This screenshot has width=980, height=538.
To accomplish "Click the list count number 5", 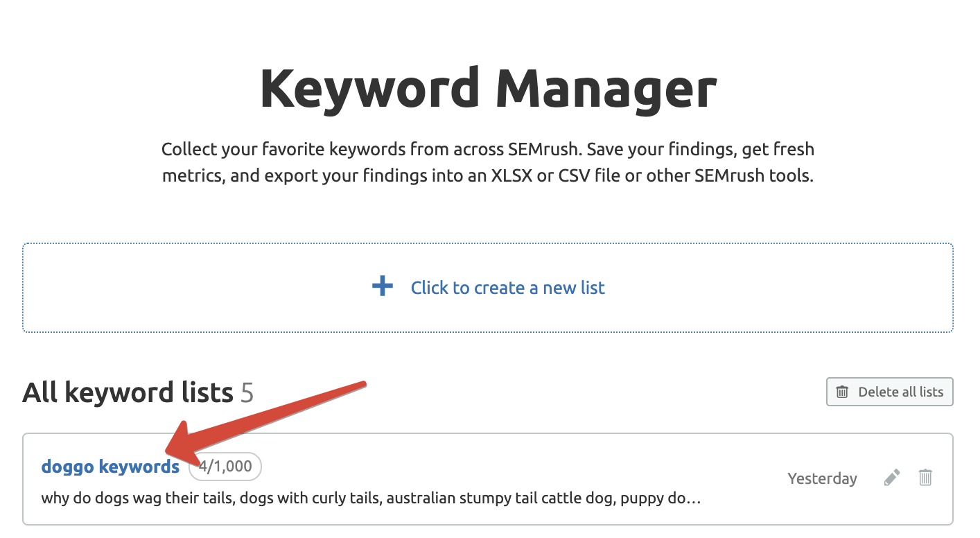I will tap(247, 393).
